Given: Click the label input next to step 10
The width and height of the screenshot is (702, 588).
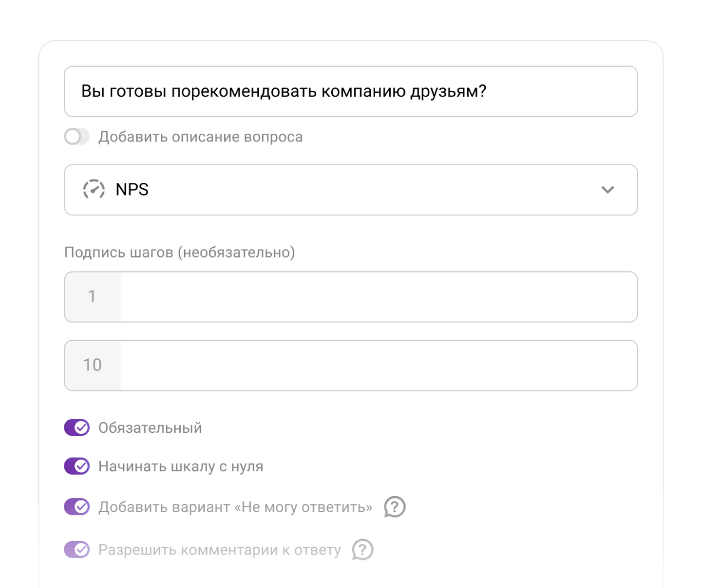Looking at the screenshot, I should click(x=378, y=365).
